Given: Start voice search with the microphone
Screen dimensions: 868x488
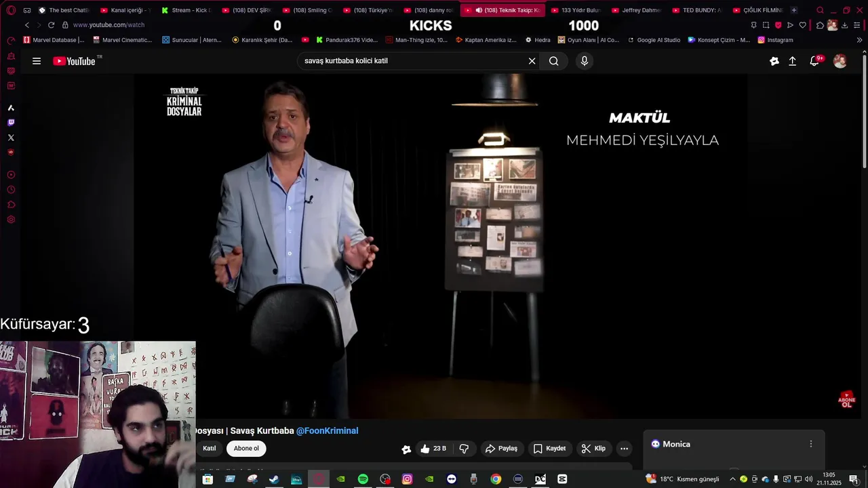Looking at the screenshot, I should (x=585, y=61).
